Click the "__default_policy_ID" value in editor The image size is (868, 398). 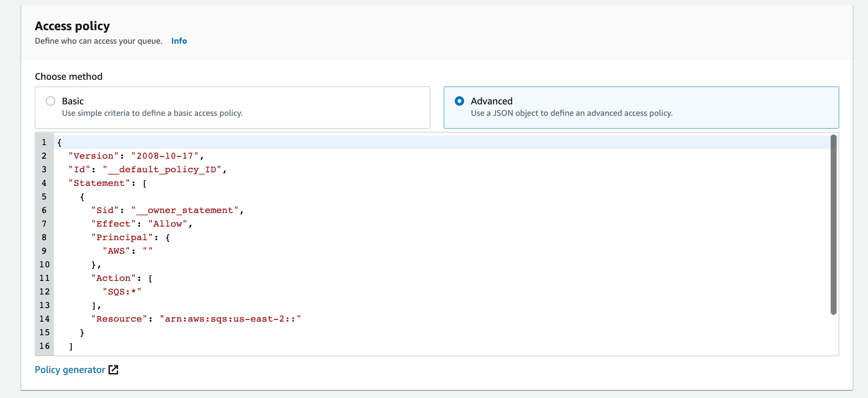coord(162,170)
